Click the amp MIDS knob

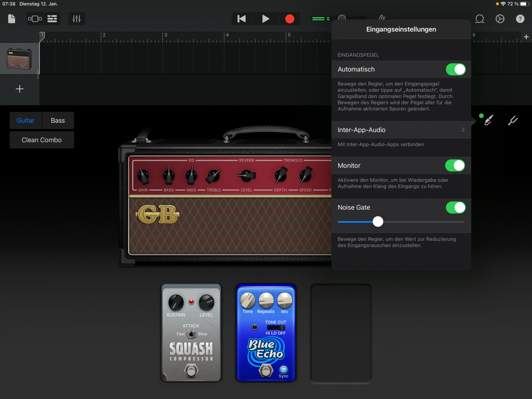(x=191, y=175)
